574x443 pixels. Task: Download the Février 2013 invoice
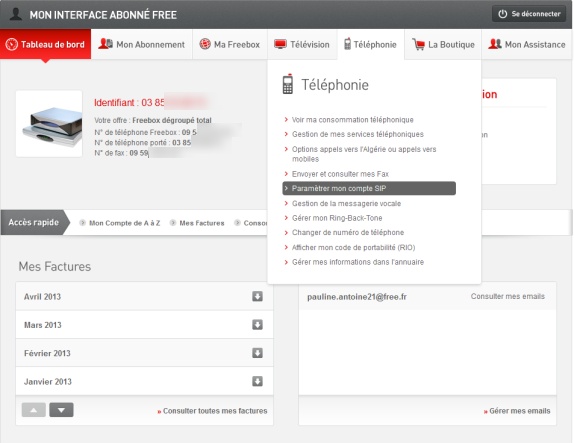pyautogui.click(x=257, y=353)
